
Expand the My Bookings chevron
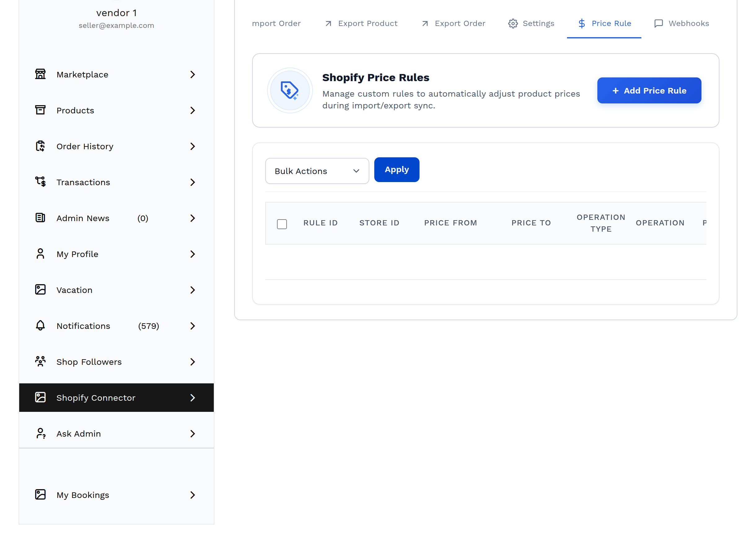pos(193,495)
